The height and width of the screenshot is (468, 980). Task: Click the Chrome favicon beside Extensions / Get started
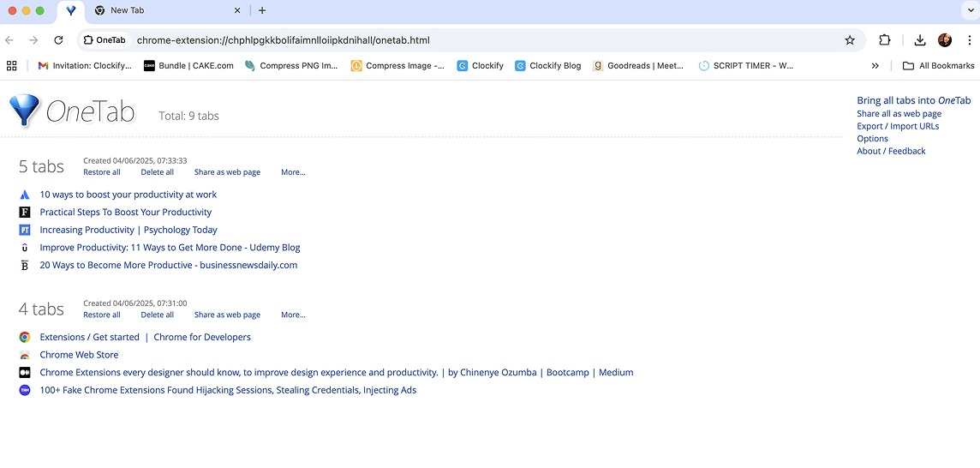tap(24, 337)
